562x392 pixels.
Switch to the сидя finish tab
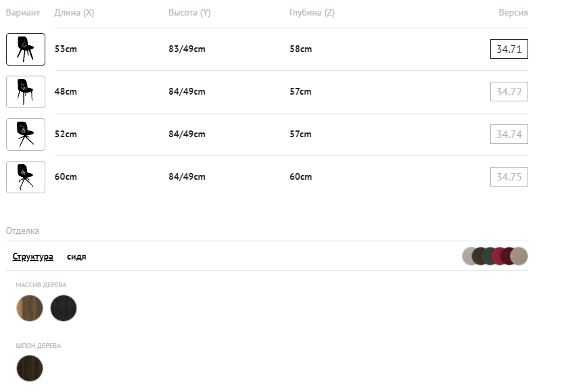click(x=76, y=257)
